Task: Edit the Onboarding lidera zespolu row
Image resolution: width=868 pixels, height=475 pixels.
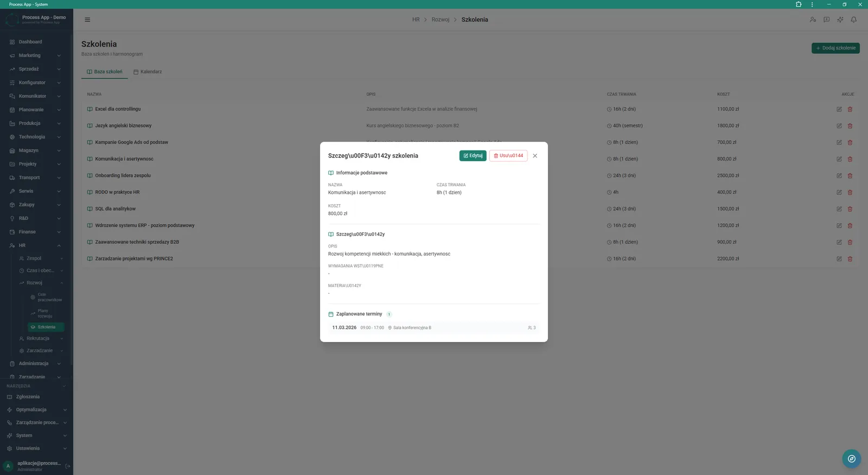Action: click(x=839, y=176)
